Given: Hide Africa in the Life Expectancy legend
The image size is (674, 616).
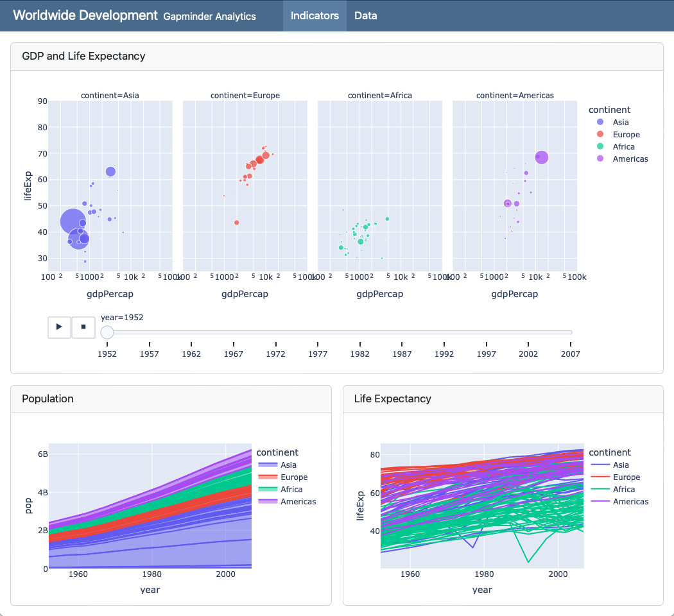Looking at the screenshot, I should 623,490.
